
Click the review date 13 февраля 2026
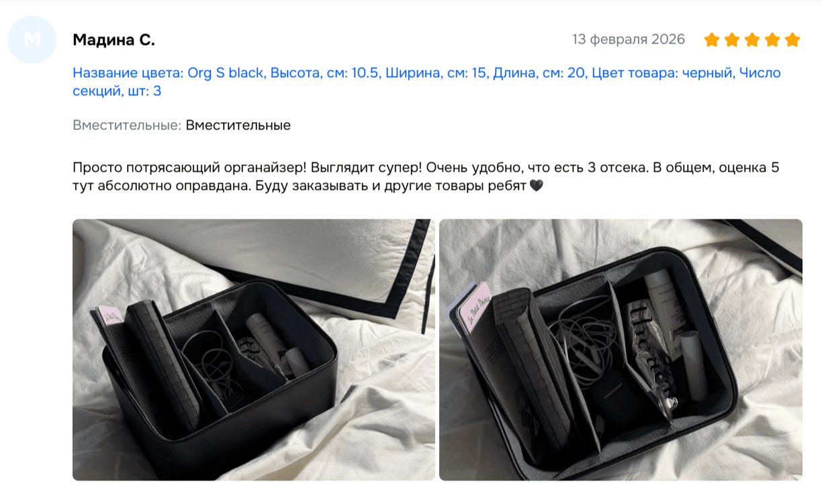[x=629, y=40]
